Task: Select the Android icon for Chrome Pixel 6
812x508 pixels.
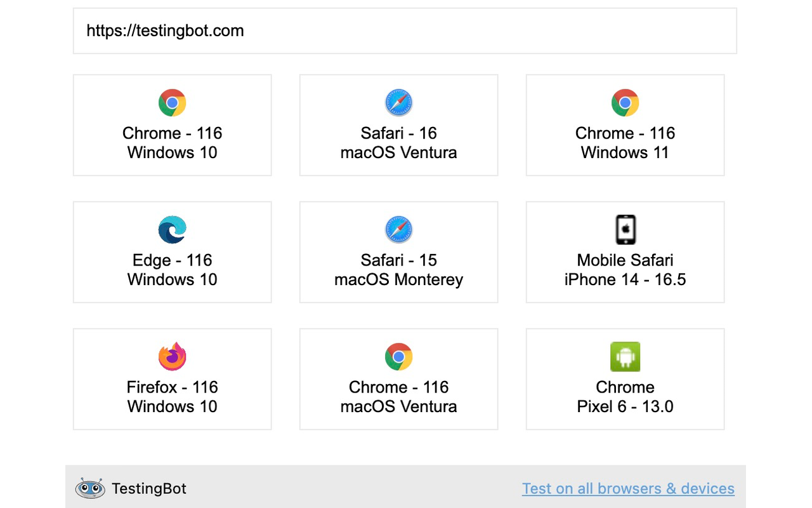Action: pyautogui.click(x=625, y=356)
